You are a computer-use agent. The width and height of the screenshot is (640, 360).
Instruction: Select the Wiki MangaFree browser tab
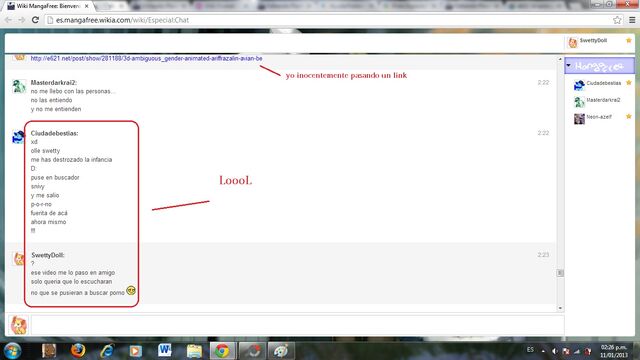click(x=47, y=6)
